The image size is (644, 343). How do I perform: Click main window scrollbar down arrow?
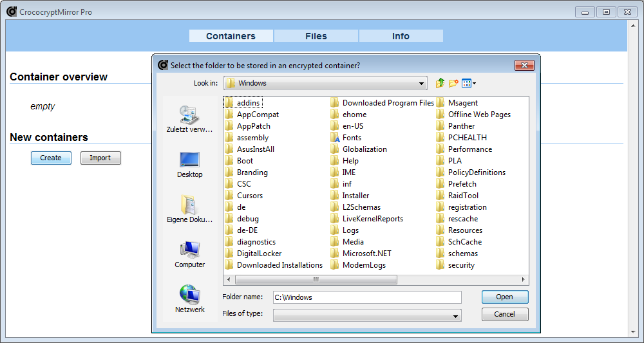[633, 332]
